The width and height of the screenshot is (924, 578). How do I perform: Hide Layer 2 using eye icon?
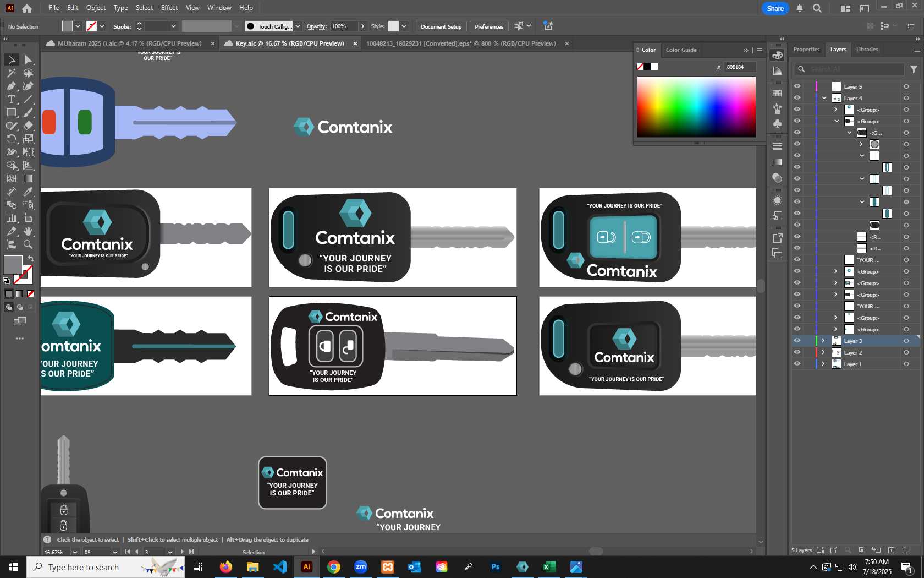[797, 352]
